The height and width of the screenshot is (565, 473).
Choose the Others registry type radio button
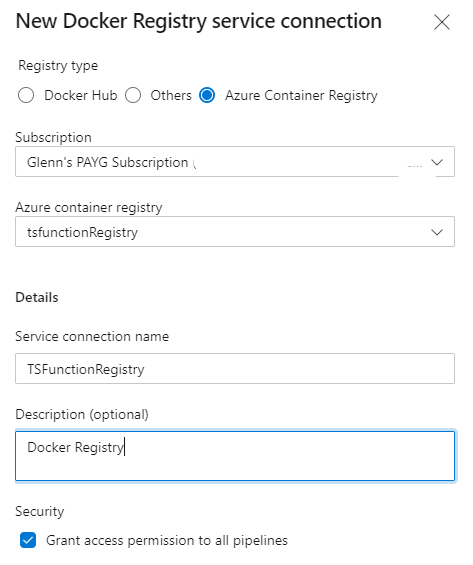[x=133, y=95]
